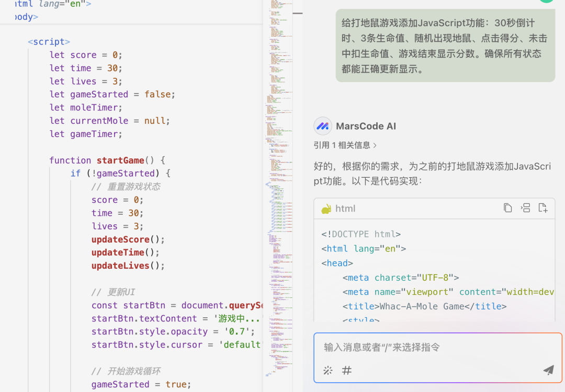Click the updateScore(); call
Image resolution: width=565 pixels, height=392 pixels.
click(128, 239)
